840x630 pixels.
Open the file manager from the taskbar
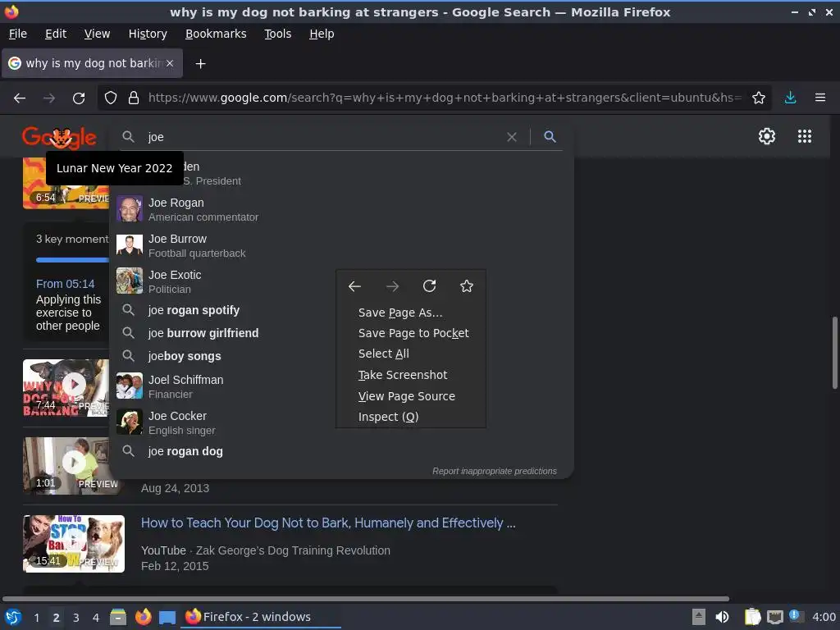(118, 617)
